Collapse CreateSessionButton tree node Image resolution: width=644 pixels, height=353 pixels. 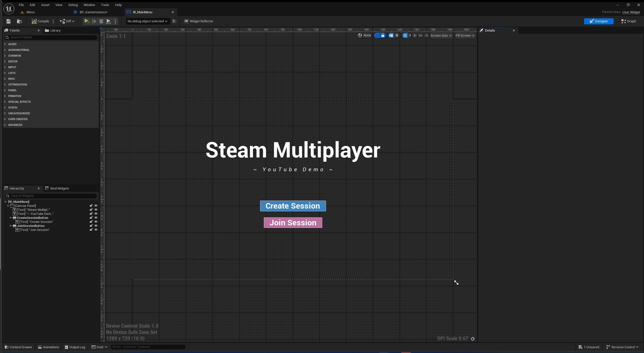click(x=11, y=218)
